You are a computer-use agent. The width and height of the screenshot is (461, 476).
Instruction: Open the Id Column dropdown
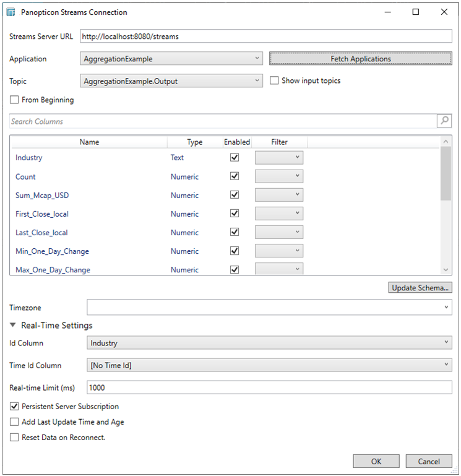click(x=269, y=343)
